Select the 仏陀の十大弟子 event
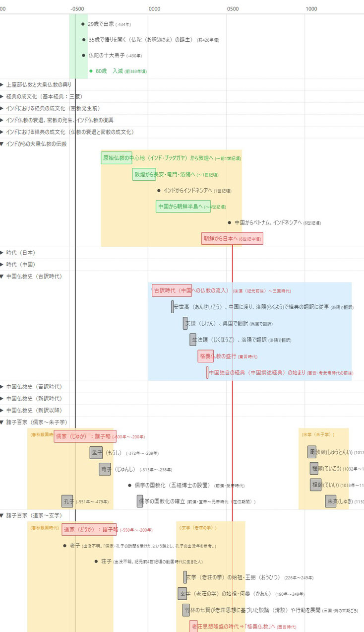 [84, 56]
